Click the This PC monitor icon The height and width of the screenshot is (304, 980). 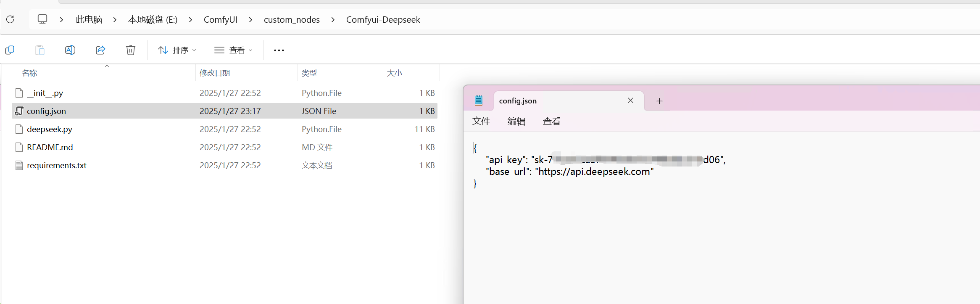(42, 19)
